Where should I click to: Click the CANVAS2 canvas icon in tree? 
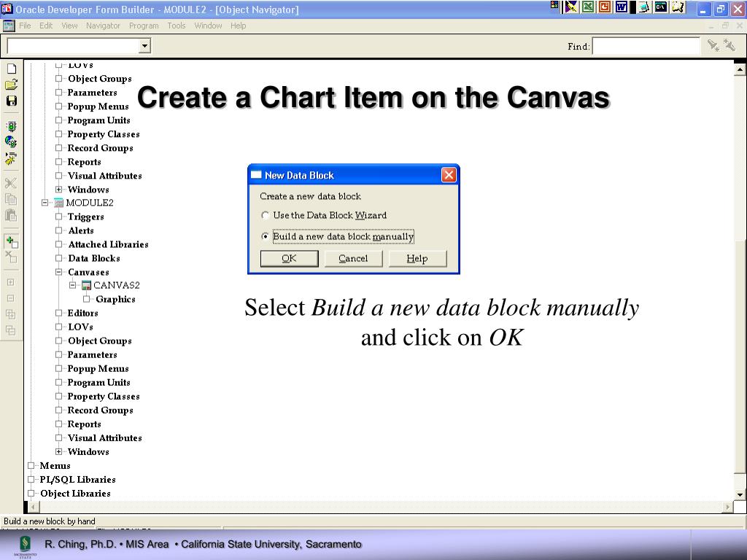point(86,285)
